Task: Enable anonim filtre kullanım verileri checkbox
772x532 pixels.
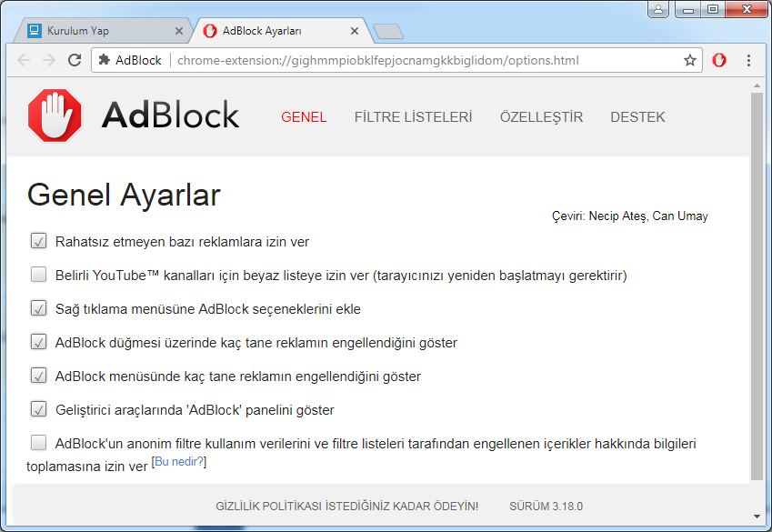Action: 38,442
